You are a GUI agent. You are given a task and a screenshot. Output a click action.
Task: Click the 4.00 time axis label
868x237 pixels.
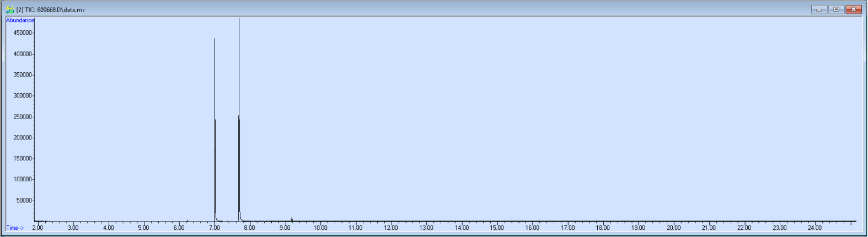click(108, 228)
